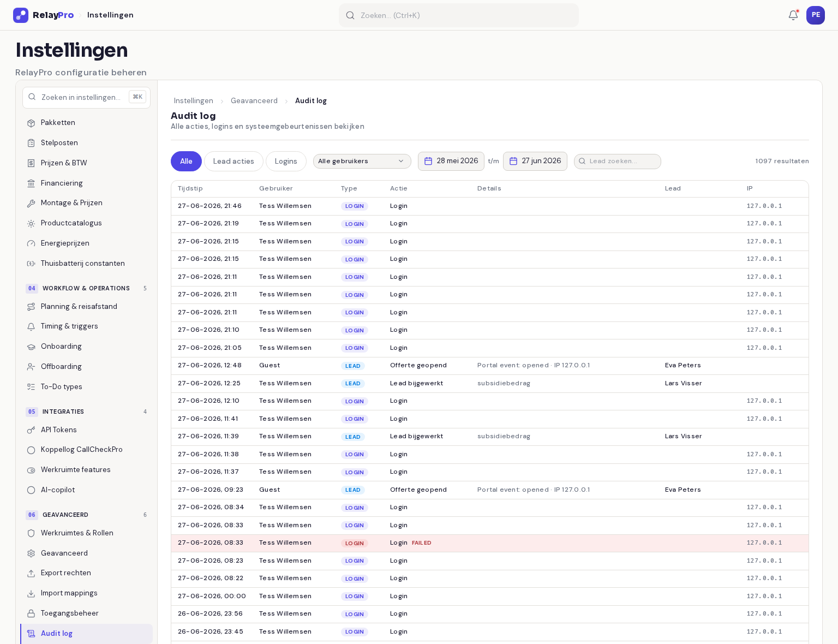Screen dimensions: 838x644
Task: Click the LEAD badge in 11:39 row
Action: pos(353,437)
